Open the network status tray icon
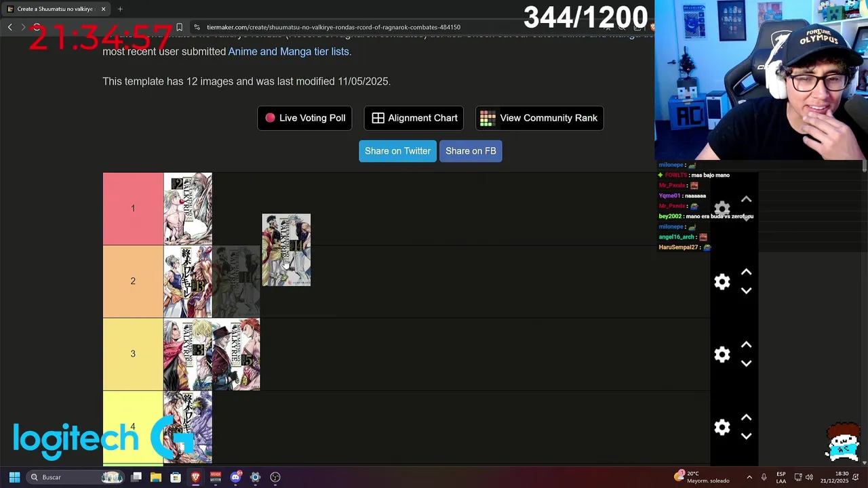 point(798,477)
